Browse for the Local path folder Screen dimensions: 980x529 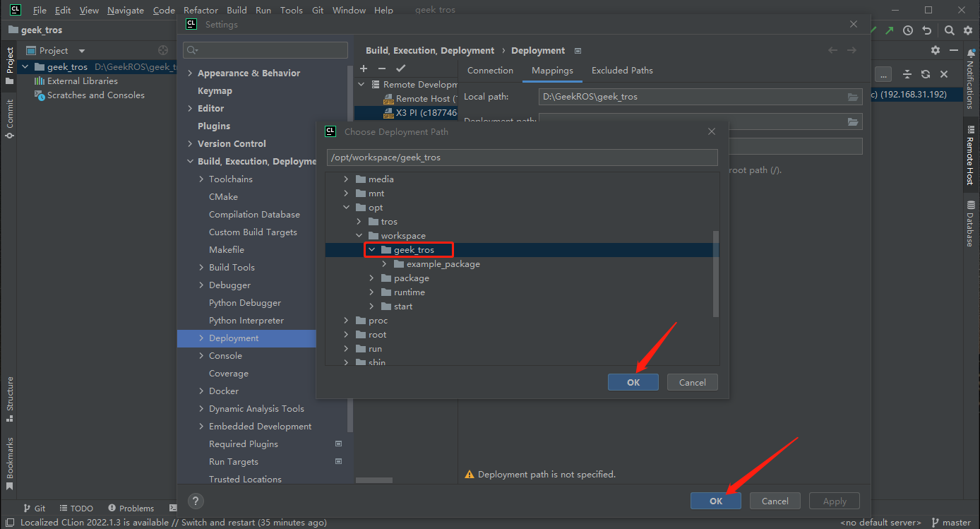point(853,97)
